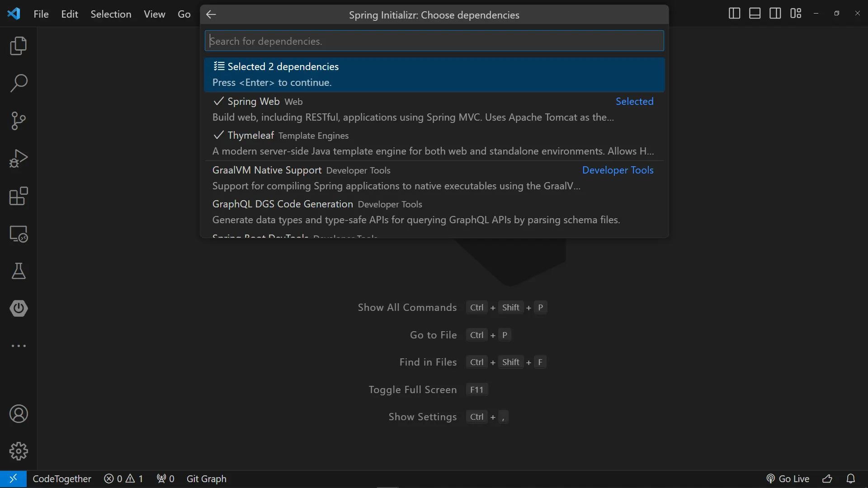Toggle the bottom panel layout
The height and width of the screenshot is (488, 868).
click(x=755, y=14)
